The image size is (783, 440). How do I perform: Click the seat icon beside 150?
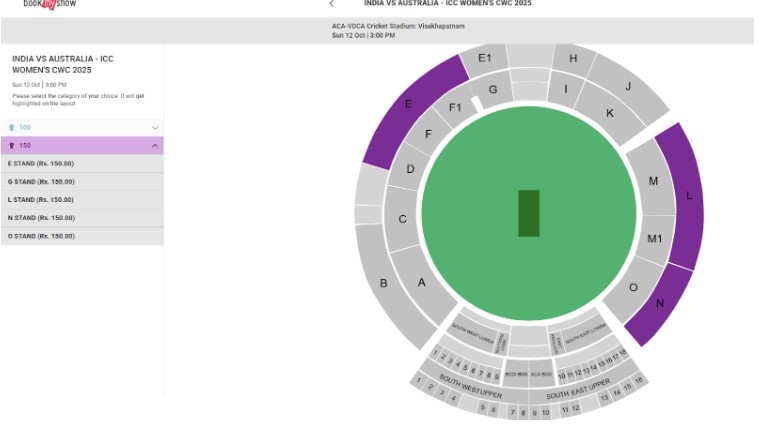click(x=12, y=146)
